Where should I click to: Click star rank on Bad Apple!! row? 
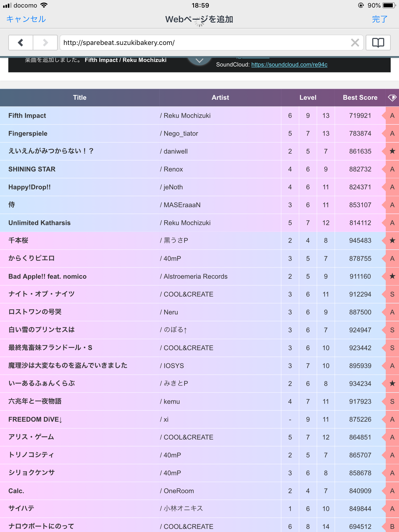pos(392,276)
